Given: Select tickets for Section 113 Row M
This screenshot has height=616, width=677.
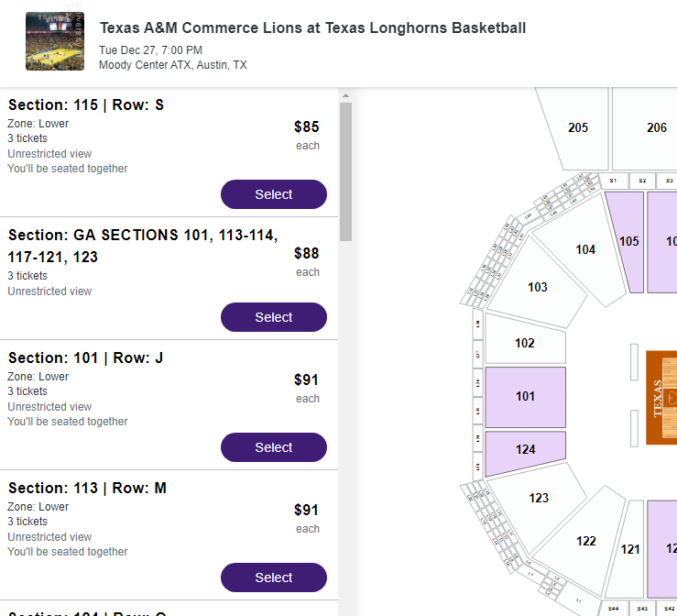Looking at the screenshot, I should click(273, 577).
